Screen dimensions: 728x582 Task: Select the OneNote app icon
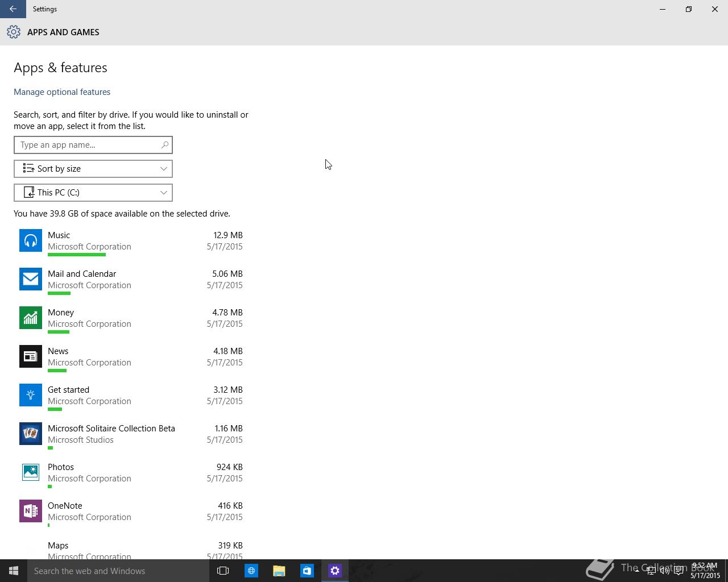click(x=31, y=511)
